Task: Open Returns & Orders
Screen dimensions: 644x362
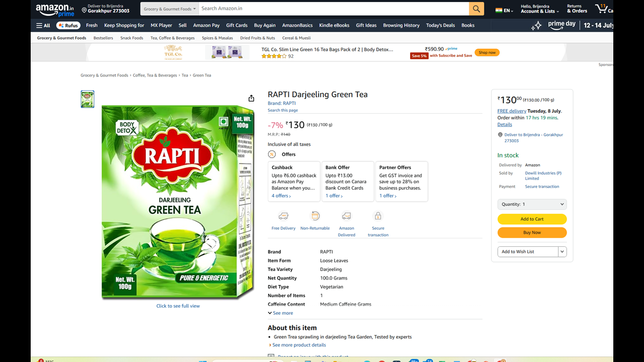Action: (577, 9)
